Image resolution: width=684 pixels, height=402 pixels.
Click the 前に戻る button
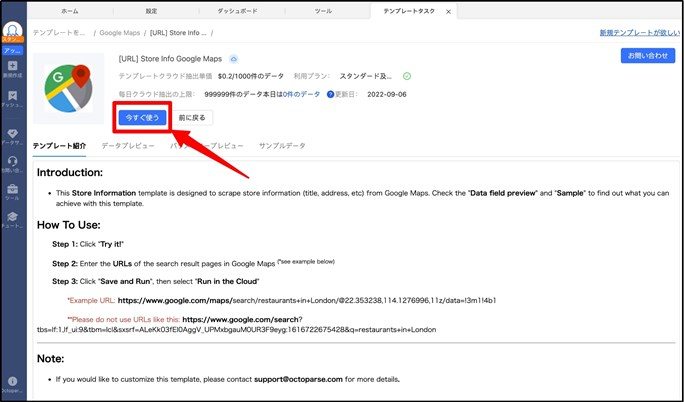coord(192,118)
